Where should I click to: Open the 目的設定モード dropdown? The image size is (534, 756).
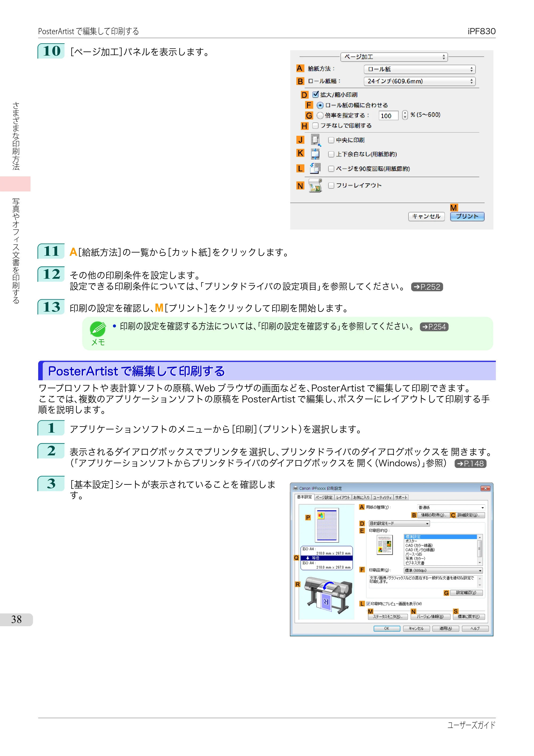click(399, 524)
